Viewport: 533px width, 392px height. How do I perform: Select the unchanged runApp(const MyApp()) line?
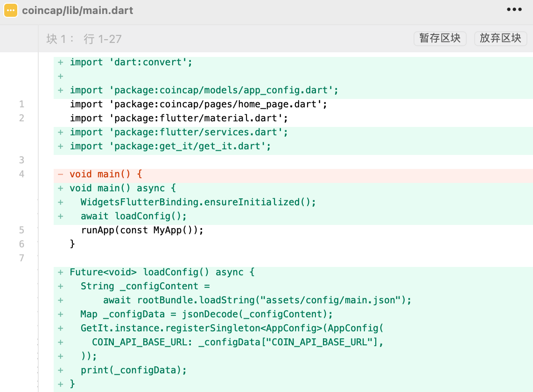tap(142, 231)
